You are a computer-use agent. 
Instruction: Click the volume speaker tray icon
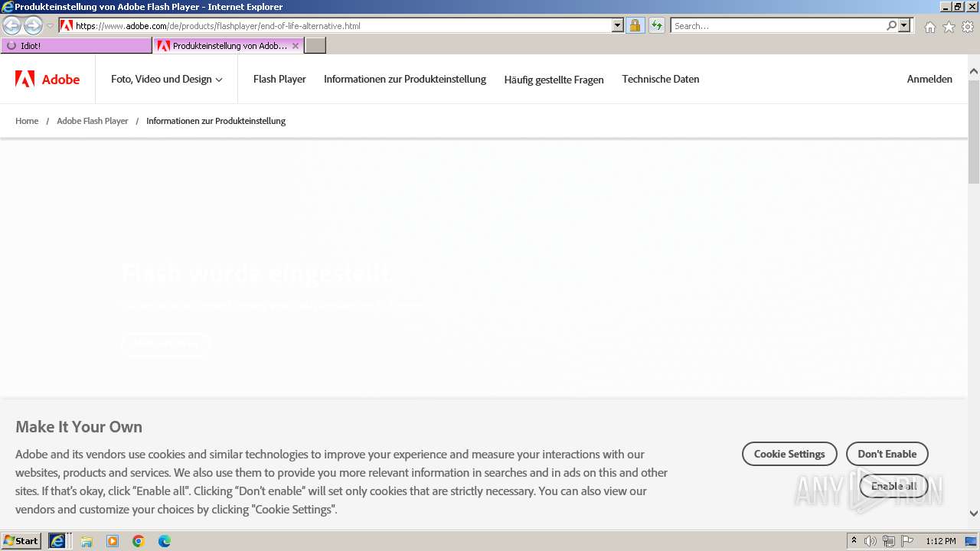pyautogui.click(x=871, y=541)
